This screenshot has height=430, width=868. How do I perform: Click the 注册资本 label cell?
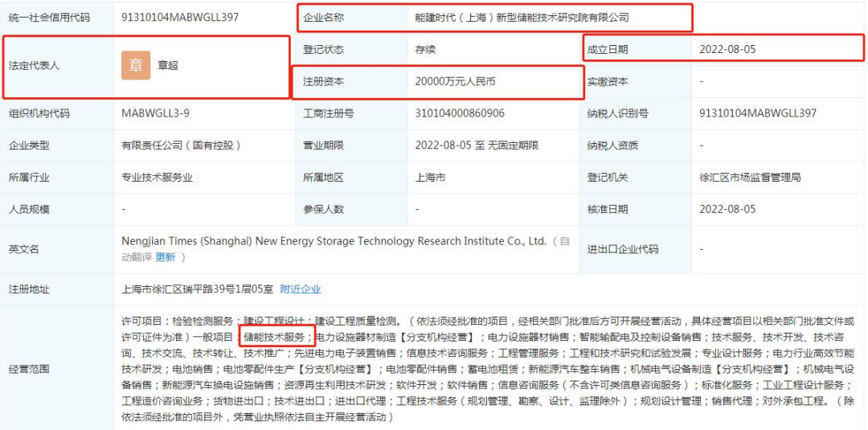tap(351, 81)
